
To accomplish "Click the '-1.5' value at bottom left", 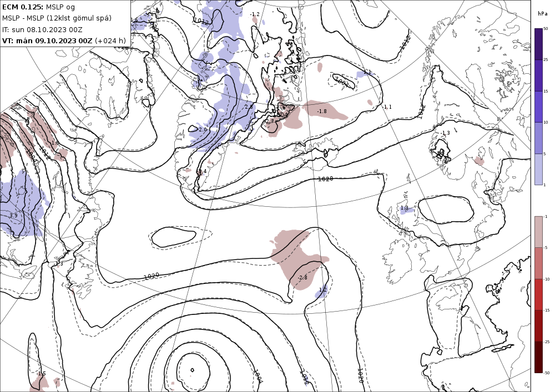I will 41,374.
